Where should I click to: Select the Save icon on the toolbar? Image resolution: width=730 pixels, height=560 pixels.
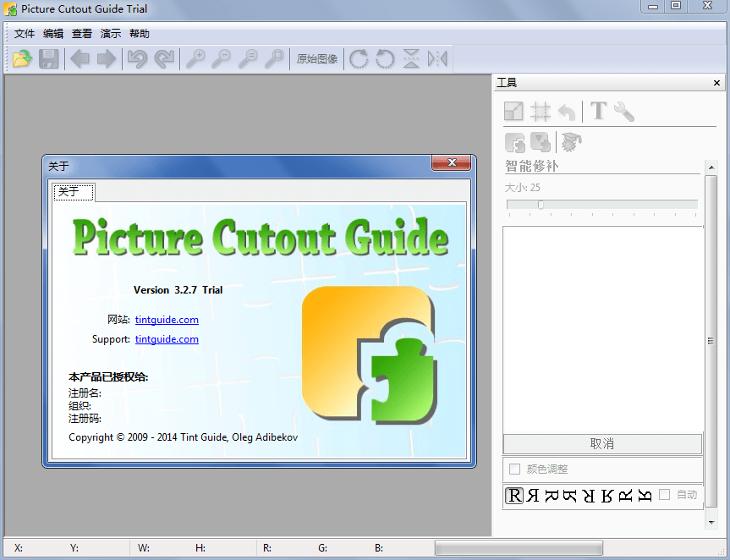[48, 58]
